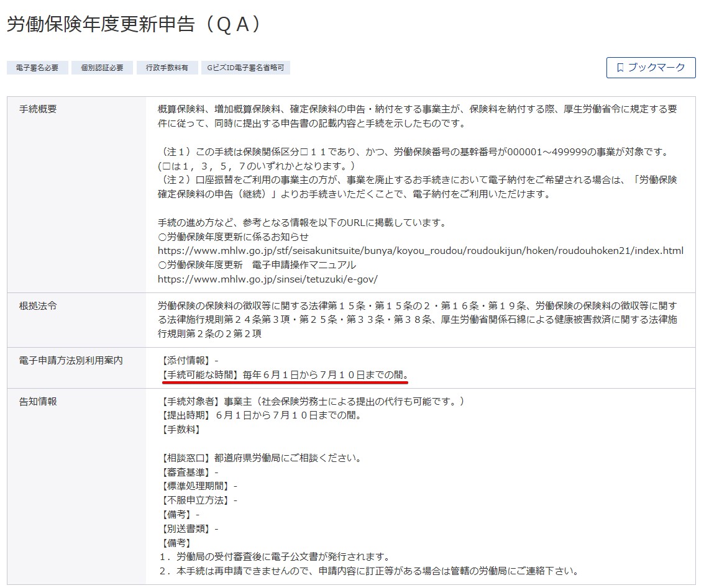Click the 【提出時期】 line
704x588 pixels.
262,415
